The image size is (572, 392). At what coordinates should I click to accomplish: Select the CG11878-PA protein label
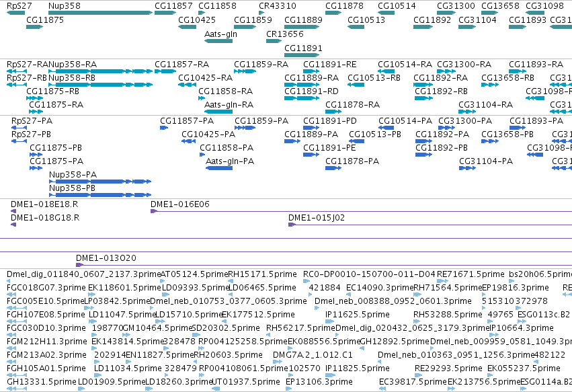(352, 161)
